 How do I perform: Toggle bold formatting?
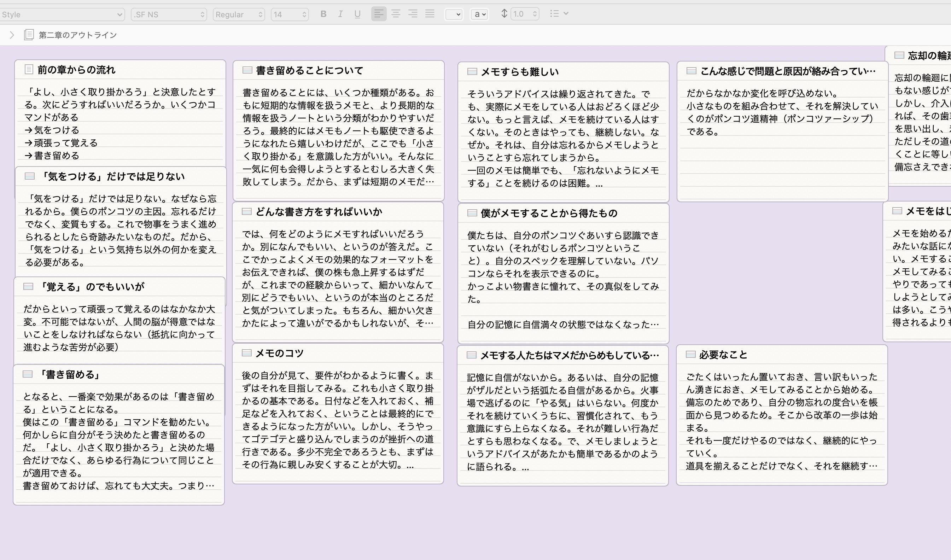(323, 14)
